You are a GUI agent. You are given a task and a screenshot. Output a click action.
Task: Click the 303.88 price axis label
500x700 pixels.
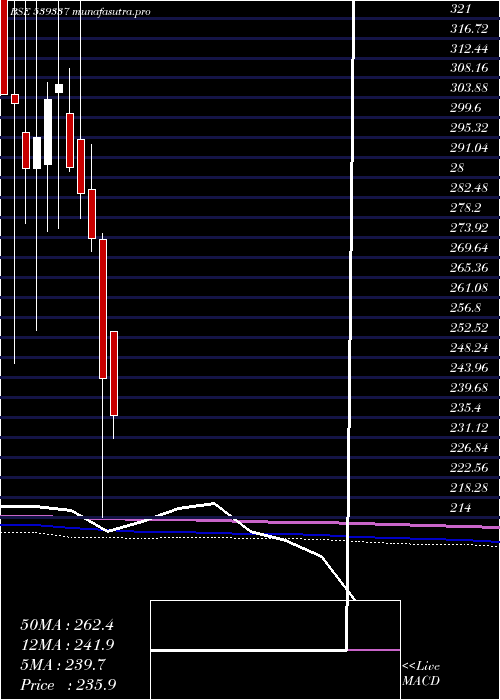coord(469,88)
